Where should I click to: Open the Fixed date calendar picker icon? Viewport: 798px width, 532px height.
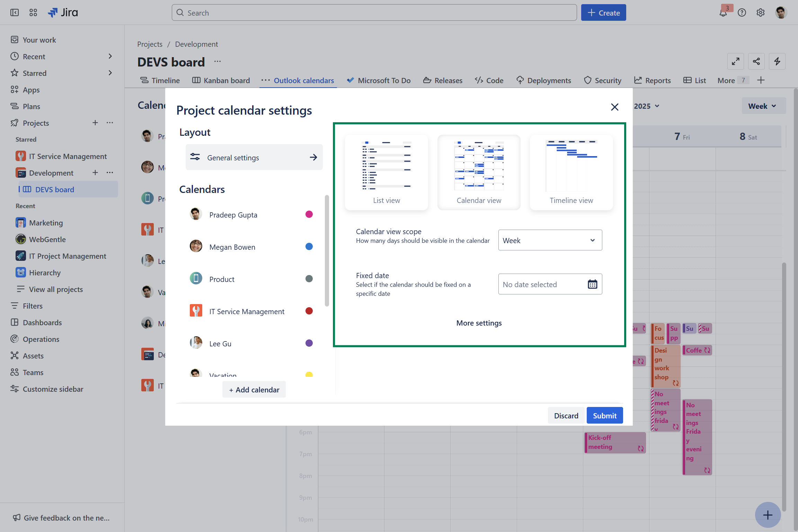pos(592,284)
